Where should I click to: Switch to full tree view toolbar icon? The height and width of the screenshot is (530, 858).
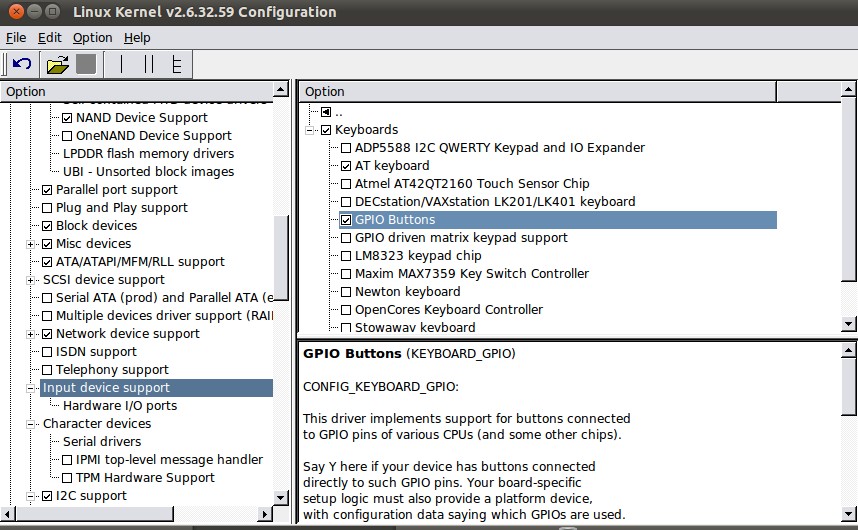click(x=176, y=64)
